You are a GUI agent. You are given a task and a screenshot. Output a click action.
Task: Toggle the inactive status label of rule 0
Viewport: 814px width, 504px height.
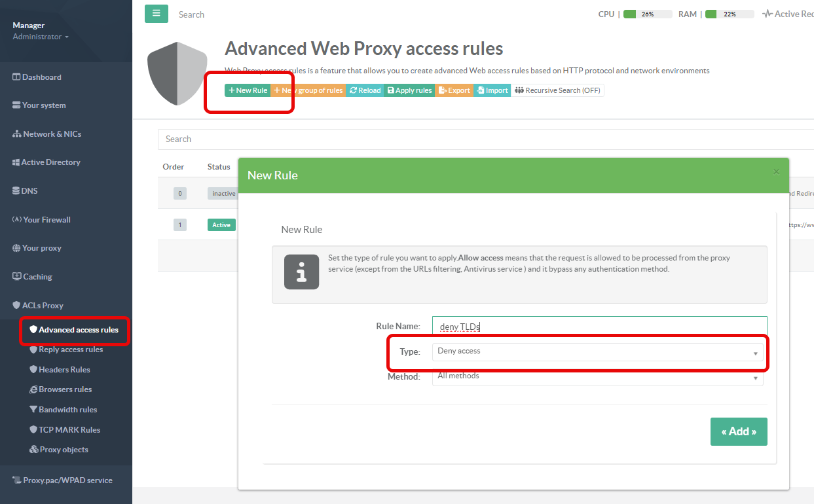(223, 194)
